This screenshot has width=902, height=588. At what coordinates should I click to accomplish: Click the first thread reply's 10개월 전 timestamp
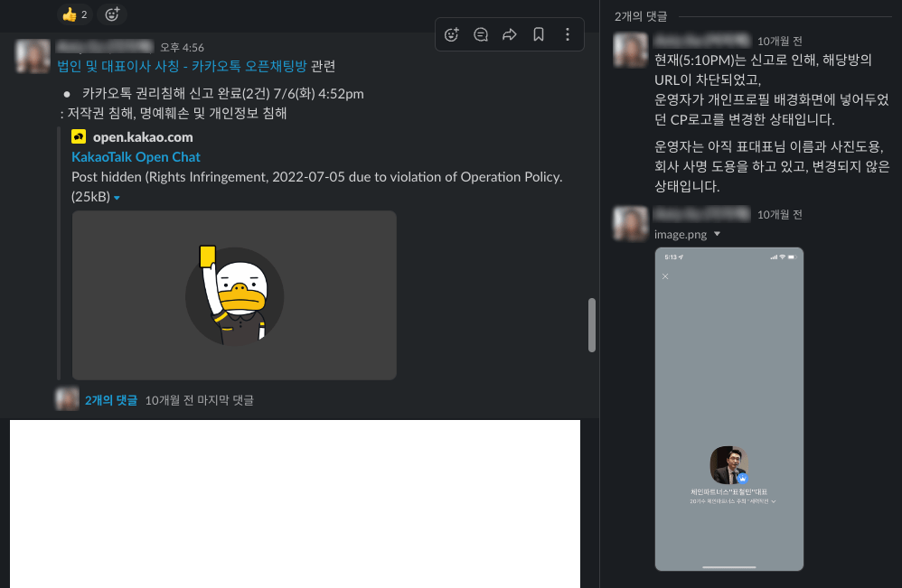coord(779,41)
